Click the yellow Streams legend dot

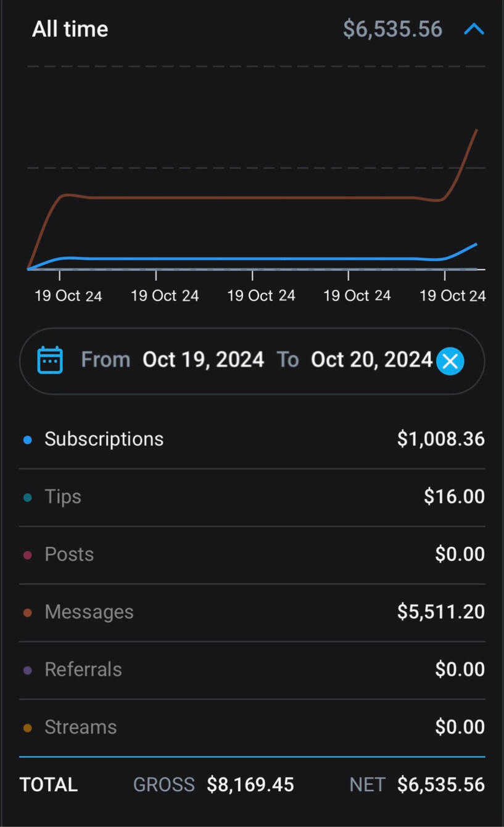[x=27, y=728]
